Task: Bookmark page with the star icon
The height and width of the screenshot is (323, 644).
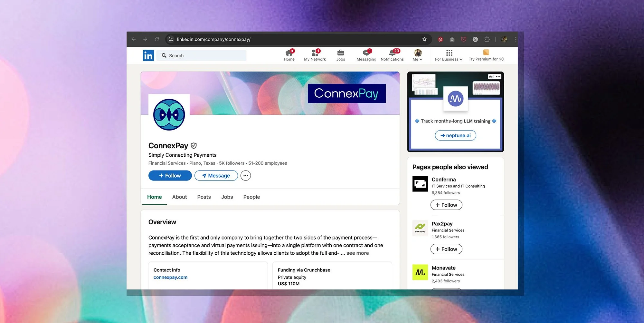Action: [x=424, y=39]
